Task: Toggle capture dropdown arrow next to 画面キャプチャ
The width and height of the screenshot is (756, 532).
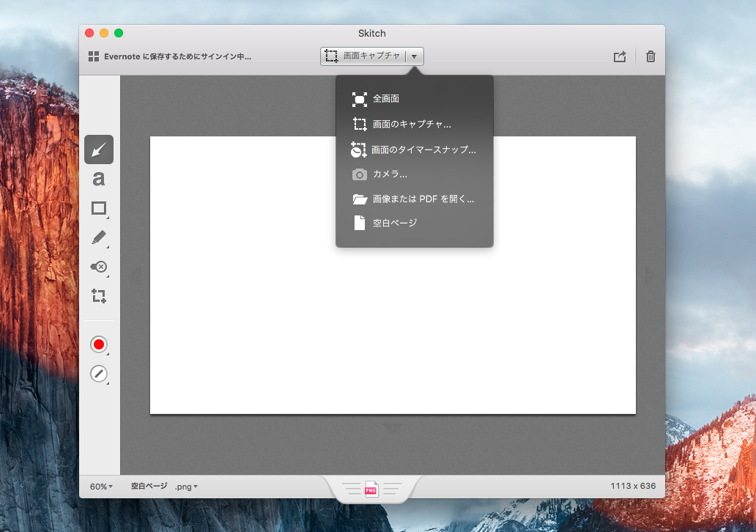Action: [x=414, y=56]
